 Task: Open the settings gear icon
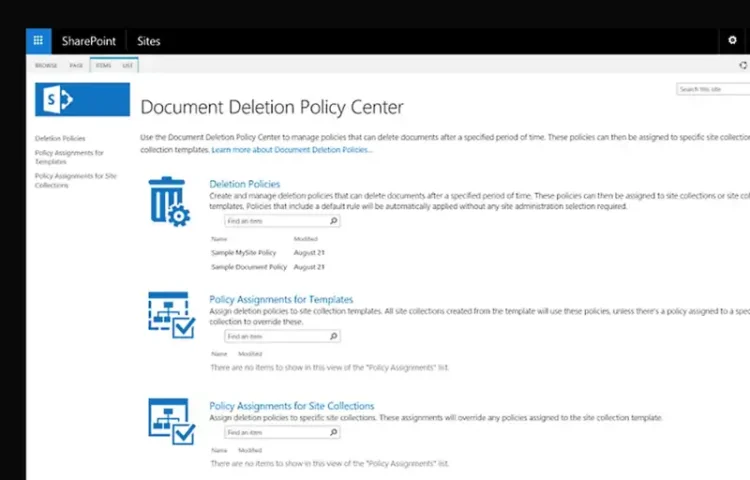point(732,40)
